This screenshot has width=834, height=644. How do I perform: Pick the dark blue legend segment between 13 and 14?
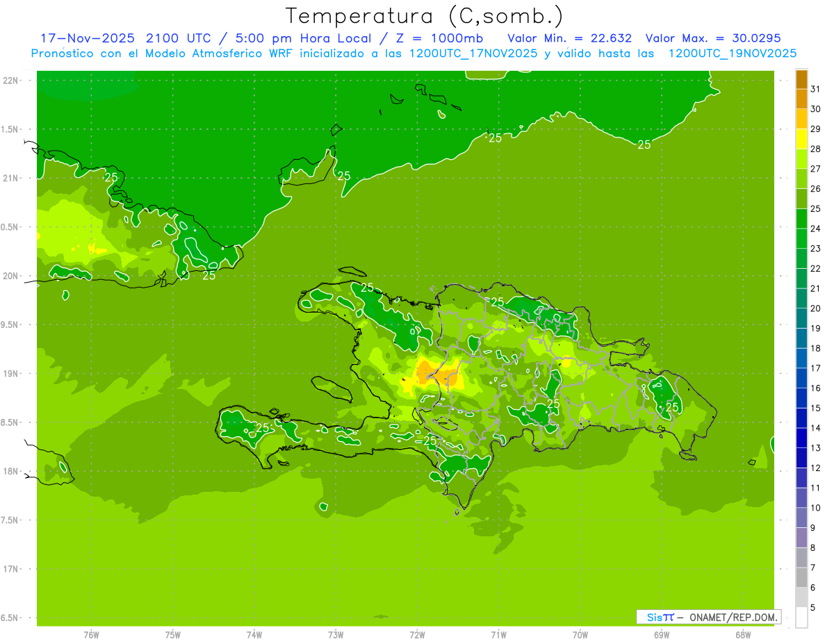pyautogui.click(x=801, y=438)
